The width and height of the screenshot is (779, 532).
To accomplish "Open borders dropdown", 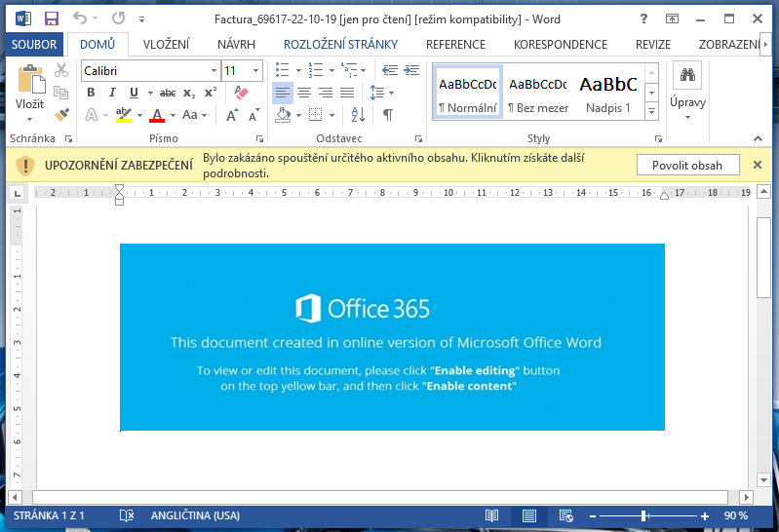I will pyautogui.click(x=331, y=115).
